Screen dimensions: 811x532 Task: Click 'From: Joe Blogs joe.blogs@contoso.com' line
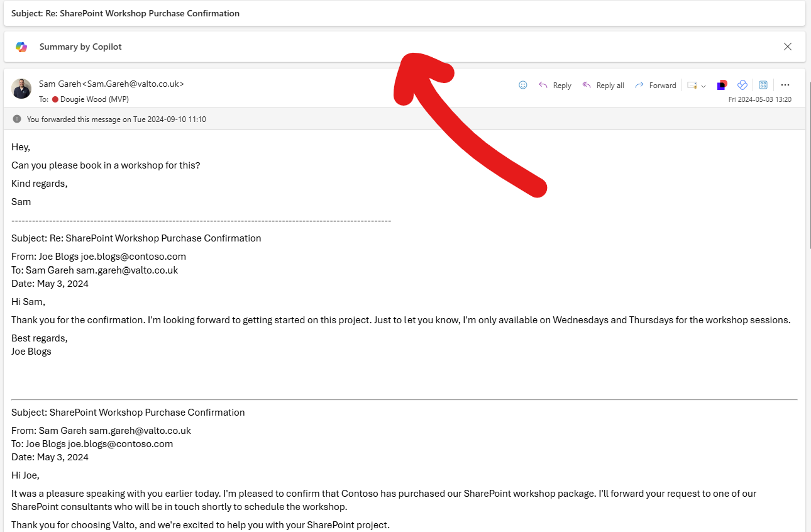pos(99,257)
